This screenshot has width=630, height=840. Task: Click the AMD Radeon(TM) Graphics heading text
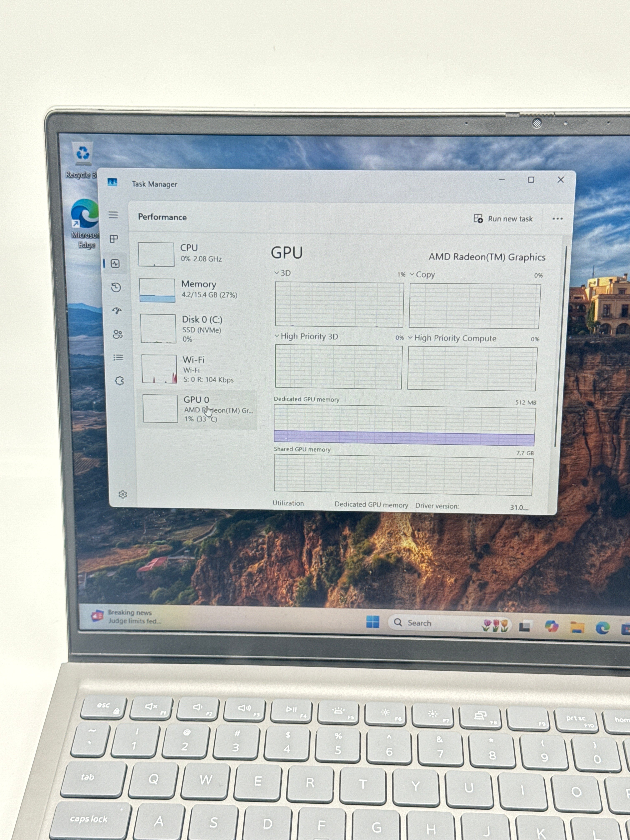[487, 257]
